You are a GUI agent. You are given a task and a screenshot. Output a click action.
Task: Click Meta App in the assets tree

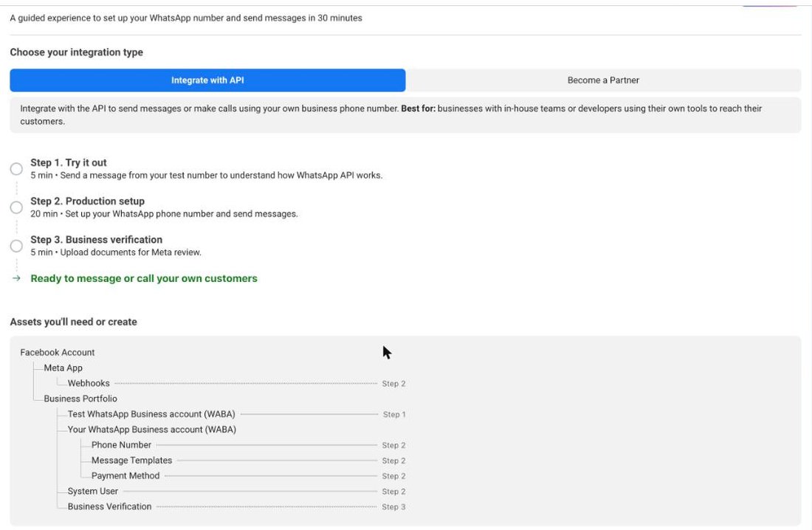pos(63,368)
